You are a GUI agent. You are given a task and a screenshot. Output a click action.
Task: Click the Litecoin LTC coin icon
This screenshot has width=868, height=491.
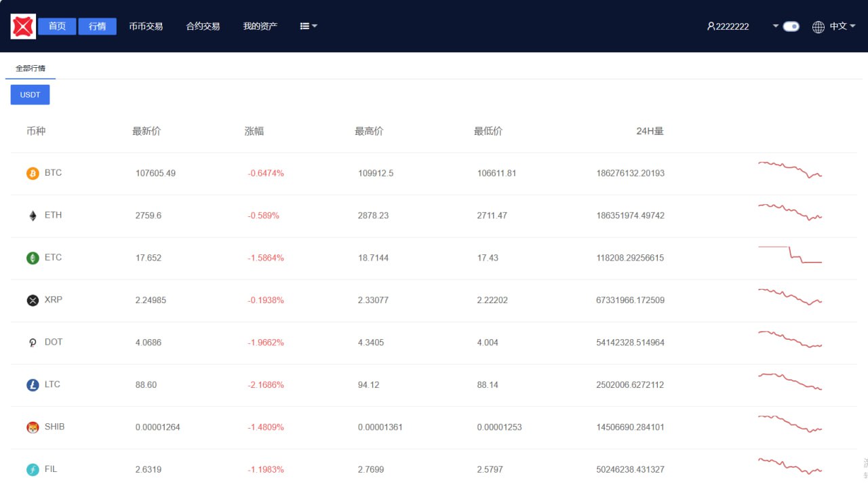[x=33, y=385]
